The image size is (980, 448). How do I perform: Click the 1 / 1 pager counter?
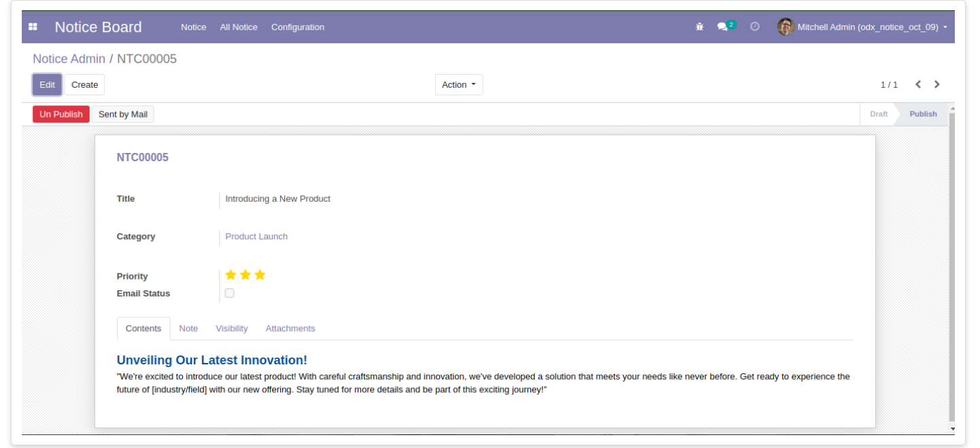(x=889, y=85)
